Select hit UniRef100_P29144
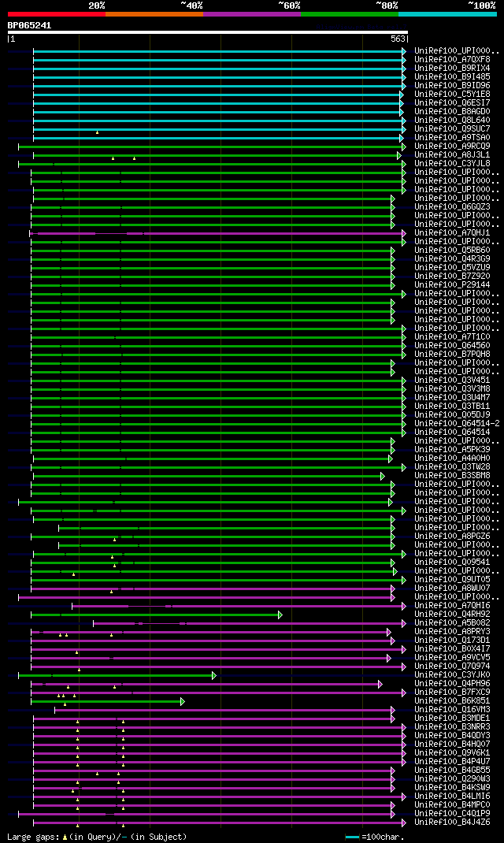Image resolution: width=504 pixels, height=843 pixels. point(452,285)
